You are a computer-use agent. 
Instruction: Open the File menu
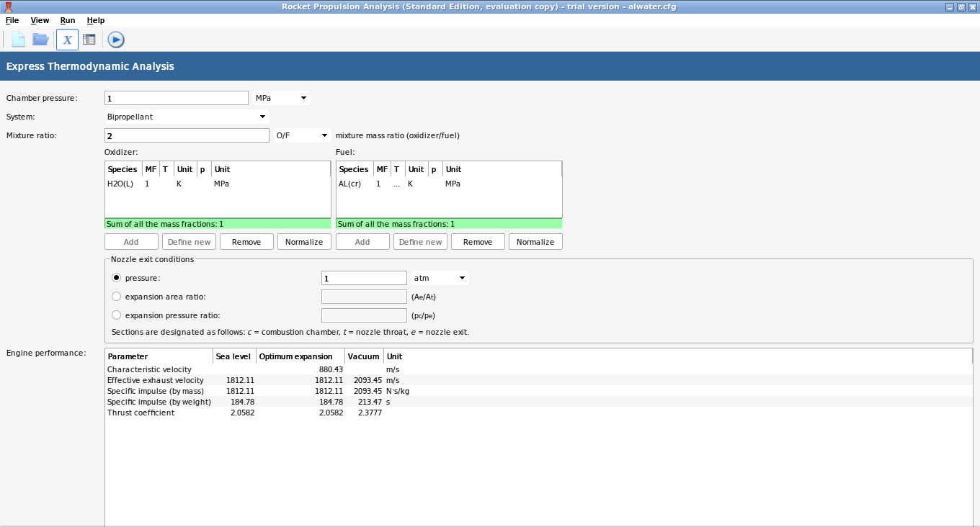click(12, 21)
